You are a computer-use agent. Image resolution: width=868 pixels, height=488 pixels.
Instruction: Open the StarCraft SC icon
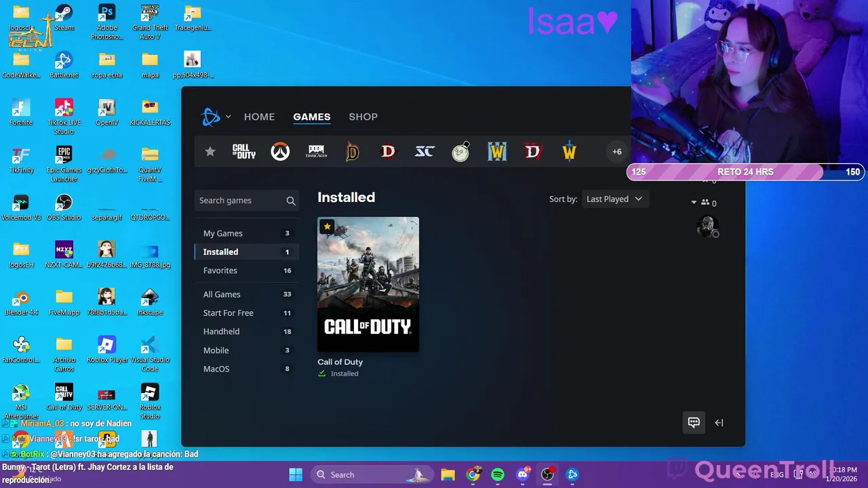[x=425, y=152]
